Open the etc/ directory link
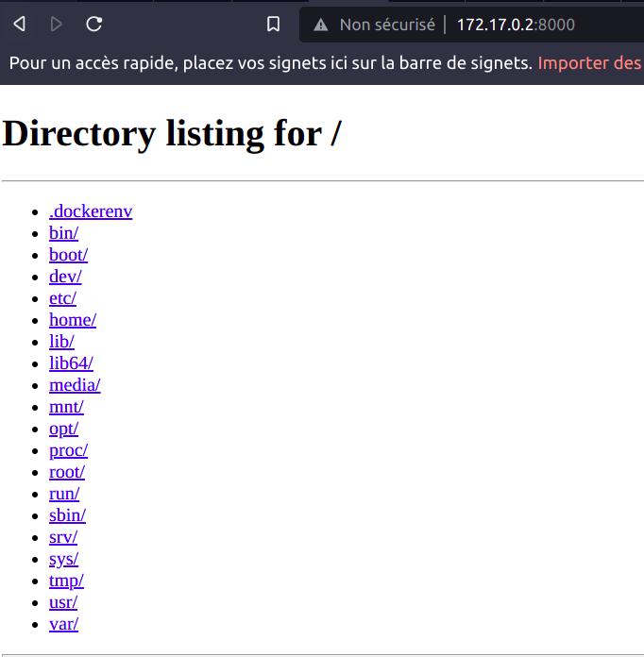 (62, 298)
